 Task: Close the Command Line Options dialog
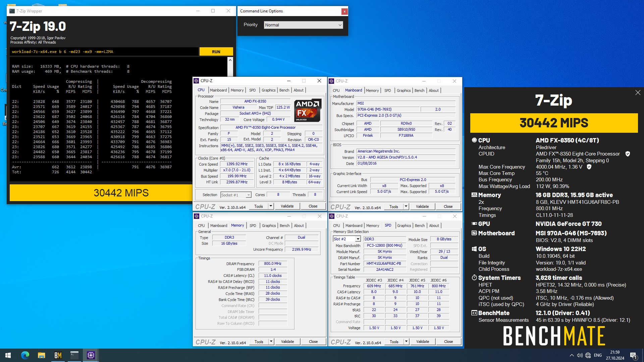coord(344,11)
